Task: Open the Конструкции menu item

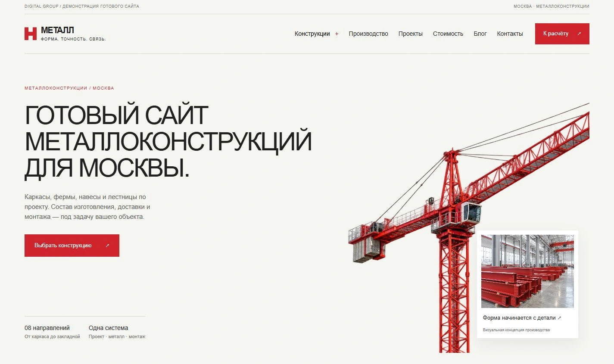Action: (312, 34)
